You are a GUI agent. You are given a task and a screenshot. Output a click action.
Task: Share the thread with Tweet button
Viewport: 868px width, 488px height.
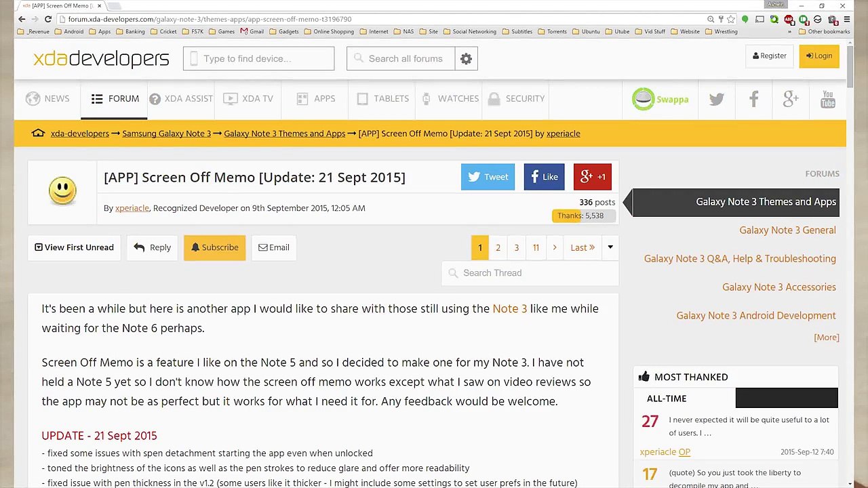pyautogui.click(x=488, y=177)
